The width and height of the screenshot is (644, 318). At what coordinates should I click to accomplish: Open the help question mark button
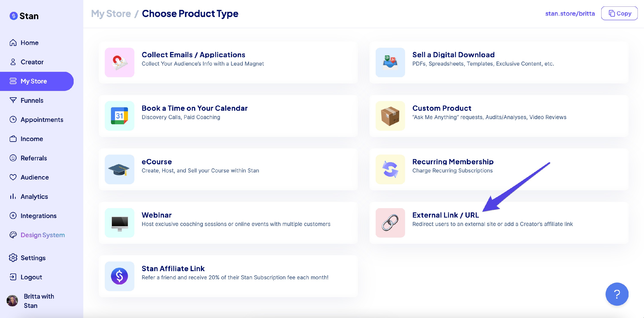pos(617,294)
